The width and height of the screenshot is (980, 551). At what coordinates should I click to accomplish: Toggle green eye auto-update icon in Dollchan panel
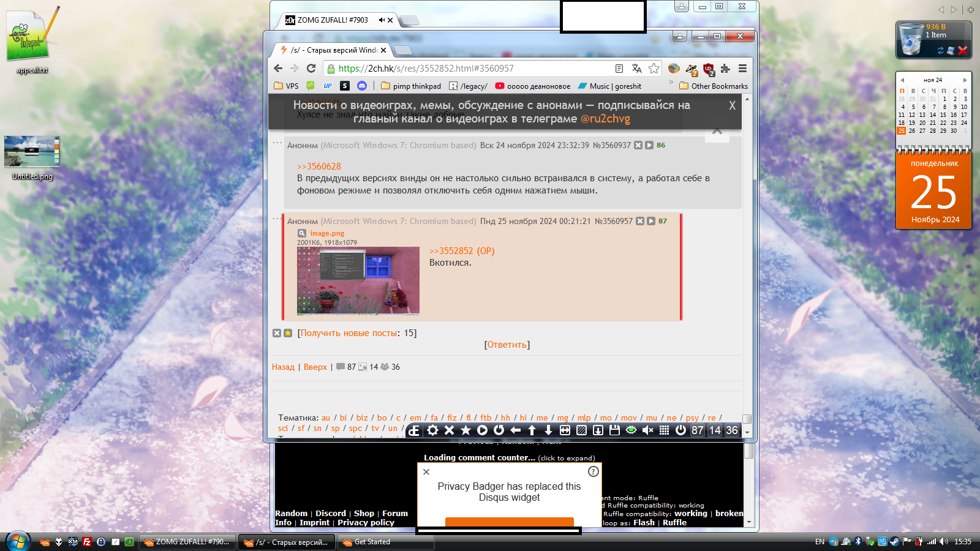[x=631, y=430]
